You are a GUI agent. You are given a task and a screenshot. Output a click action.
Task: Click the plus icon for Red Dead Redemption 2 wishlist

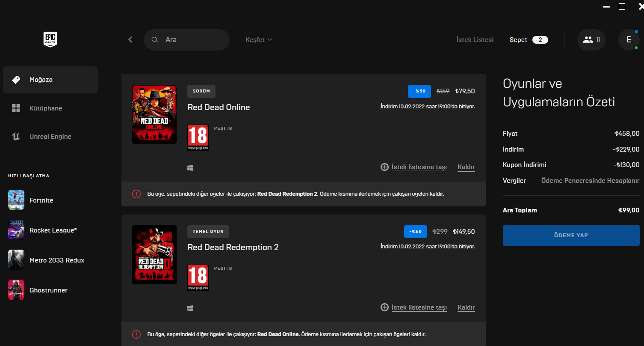pyautogui.click(x=384, y=307)
